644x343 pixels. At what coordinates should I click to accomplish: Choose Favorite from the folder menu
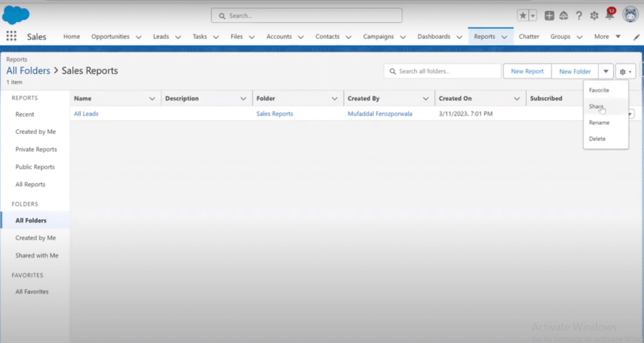[606, 90]
